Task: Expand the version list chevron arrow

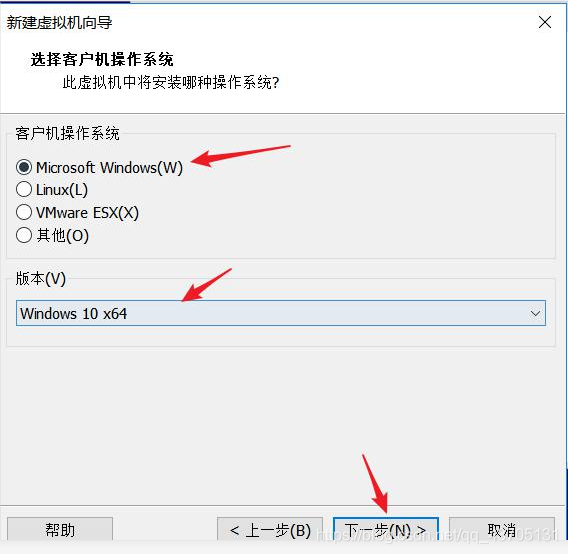Action: [x=535, y=313]
